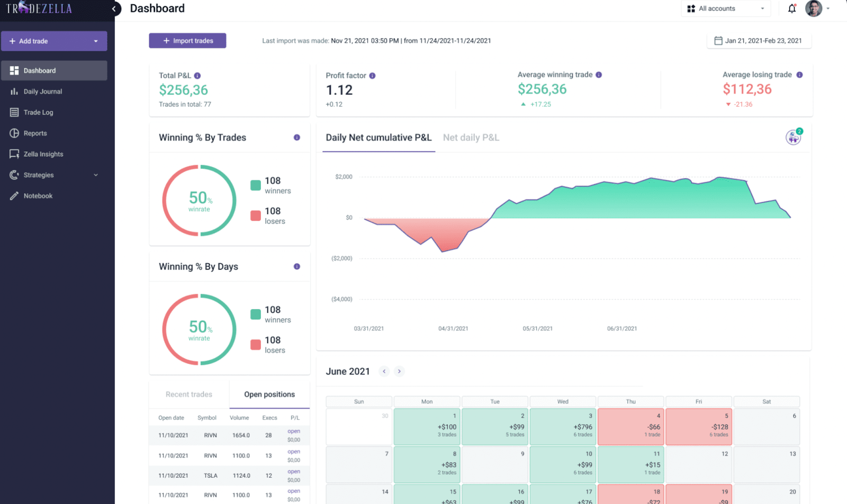The height and width of the screenshot is (504, 847).
Task: Switch the chart to Net daily P&L
Action: 471,138
